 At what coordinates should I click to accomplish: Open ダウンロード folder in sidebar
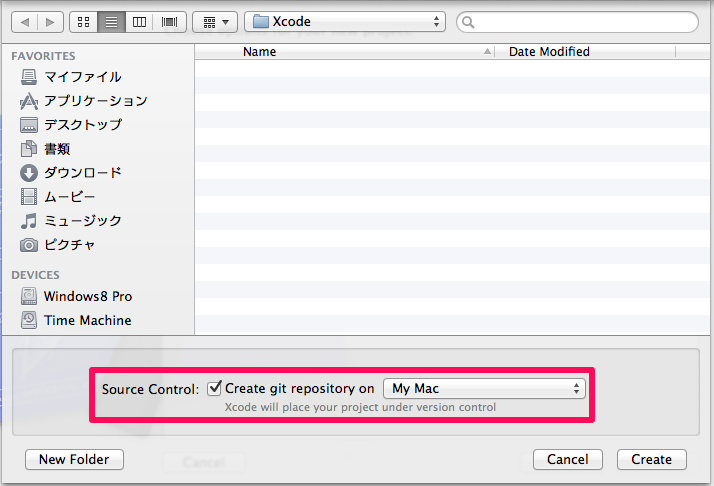(82, 172)
